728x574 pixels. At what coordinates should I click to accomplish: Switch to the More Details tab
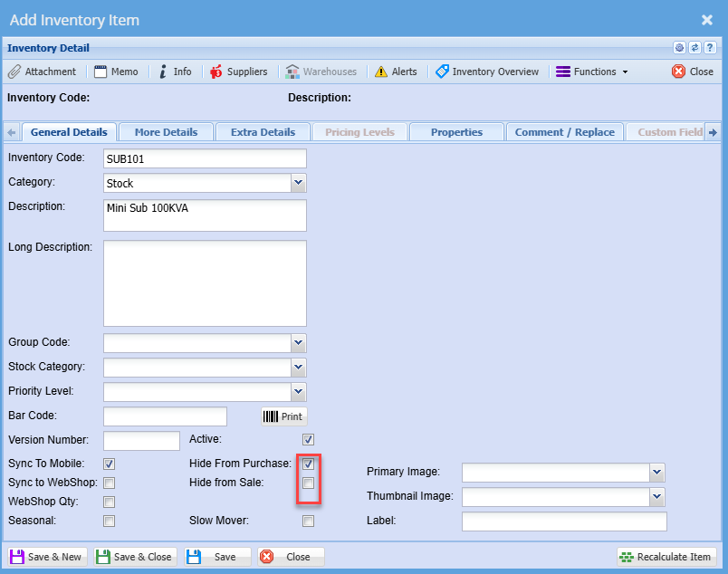(166, 132)
